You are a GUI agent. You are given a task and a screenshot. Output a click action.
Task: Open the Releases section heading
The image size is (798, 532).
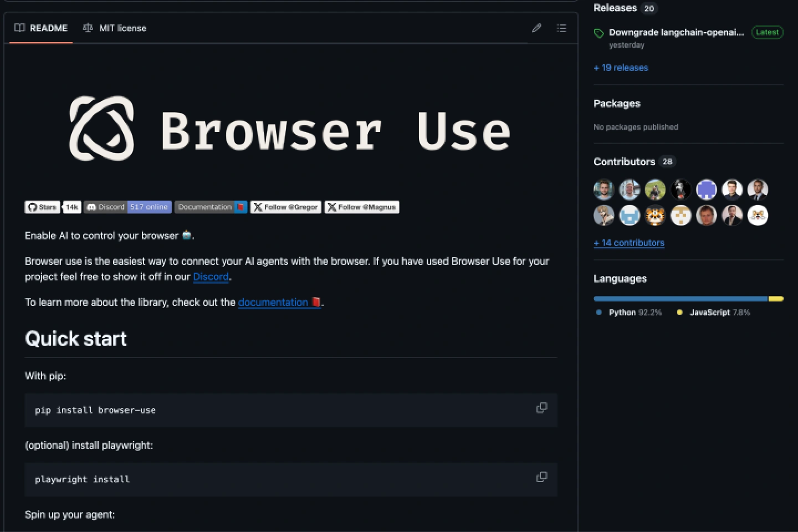coord(615,8)
